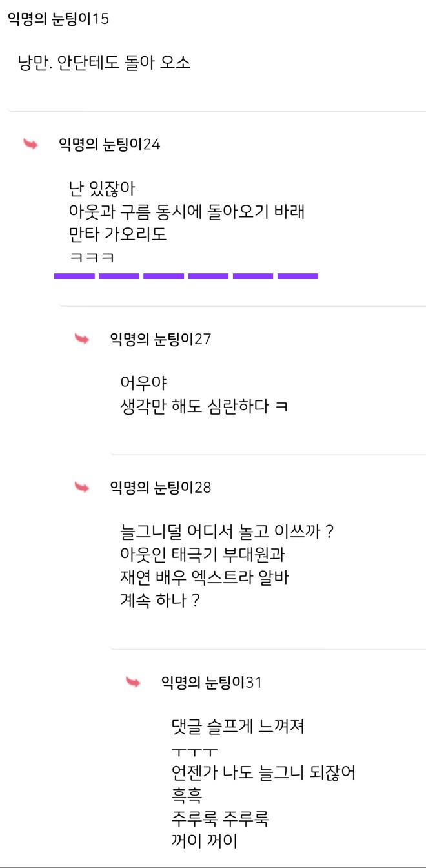Select the username 익명의 눈팅이27
426x868 pixels.
pos(161,338)
